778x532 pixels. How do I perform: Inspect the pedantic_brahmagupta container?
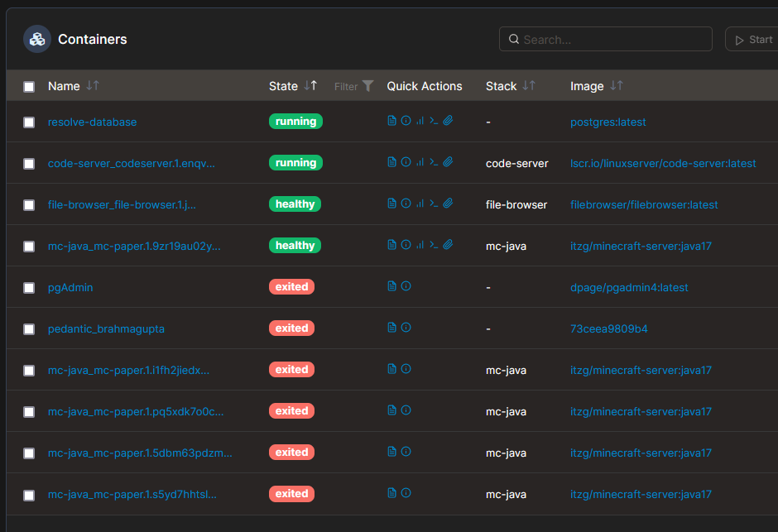[x=406, y=328]
